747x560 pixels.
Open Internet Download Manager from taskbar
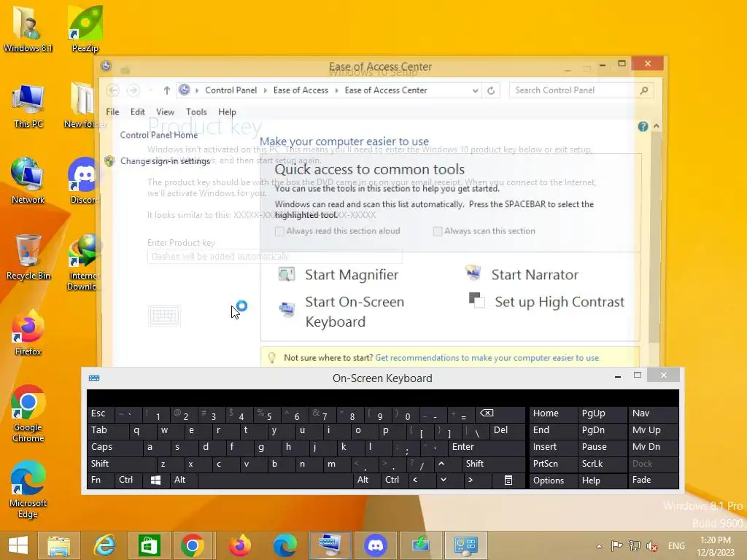[421, 545]
